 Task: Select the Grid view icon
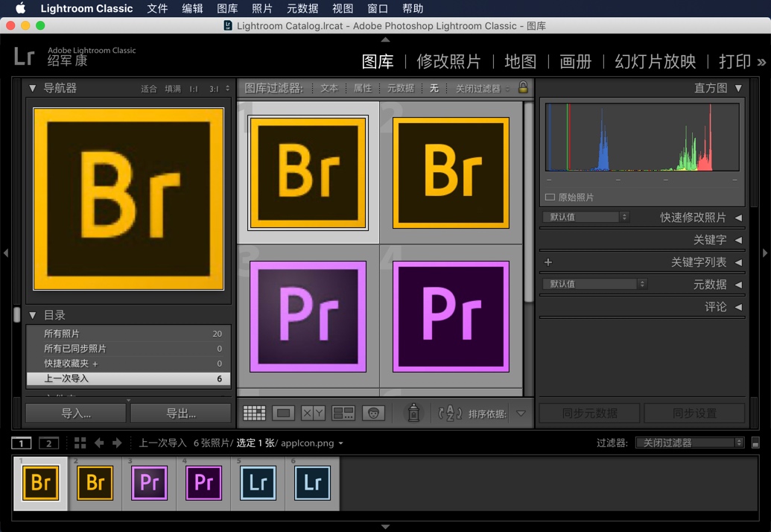click(256, 413)
